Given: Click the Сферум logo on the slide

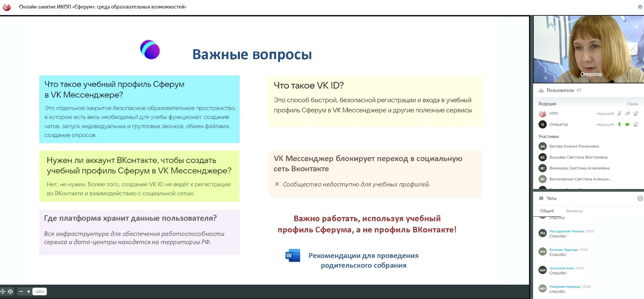Looking at the screenshot, I should click(150, 50).
